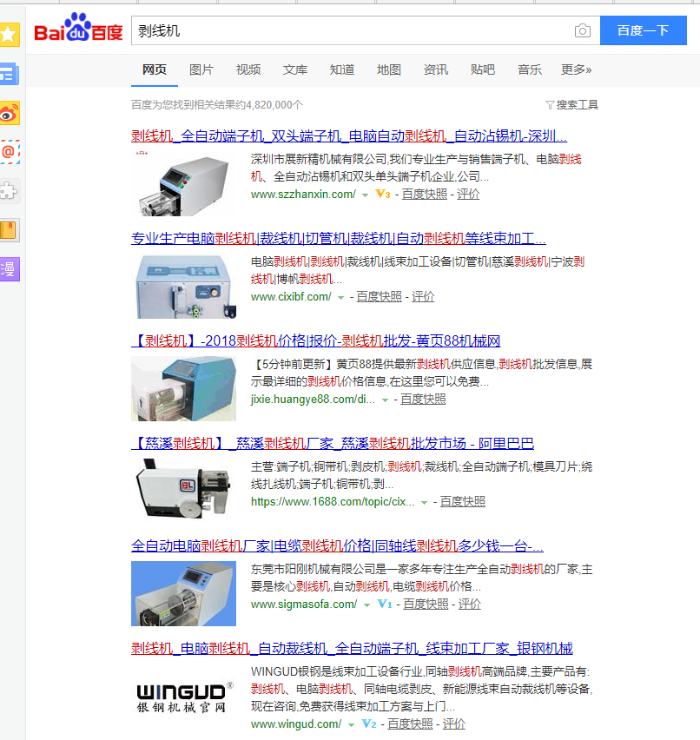700x740 pixels.
Task: Click the camera image search icon
Action: click(x=582, y=31)
